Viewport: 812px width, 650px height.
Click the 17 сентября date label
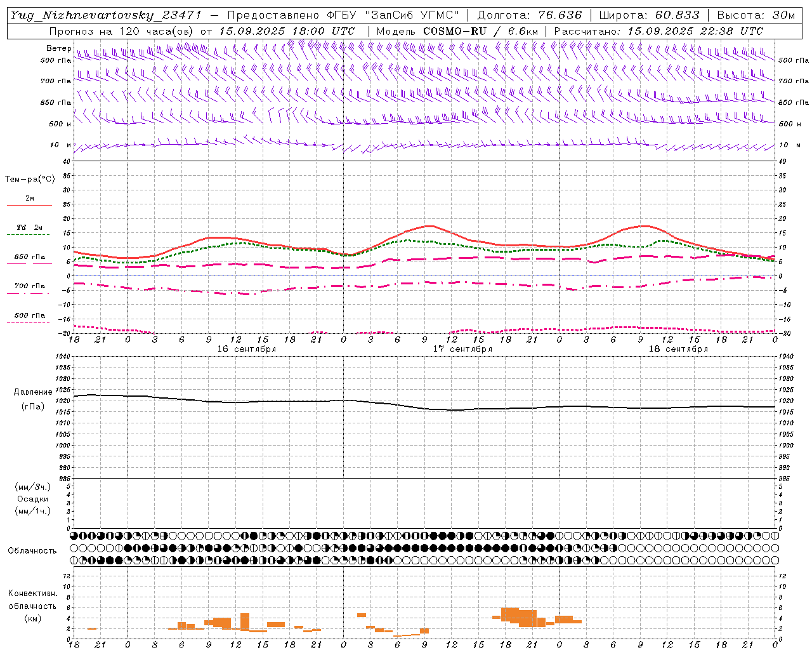[x=462, y=349]
